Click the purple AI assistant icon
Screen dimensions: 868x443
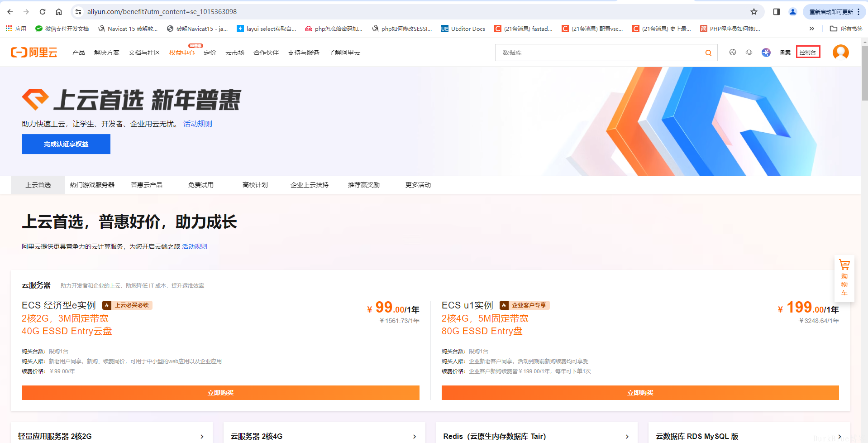[766, 53]
